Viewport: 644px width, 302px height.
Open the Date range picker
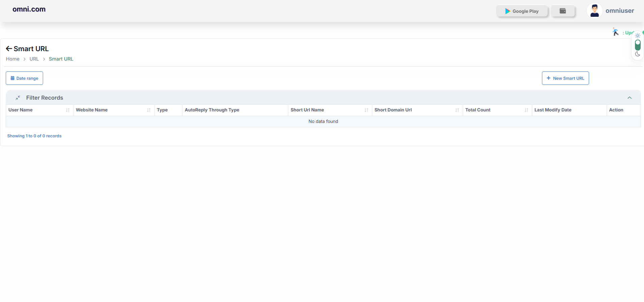click(24, 78)
